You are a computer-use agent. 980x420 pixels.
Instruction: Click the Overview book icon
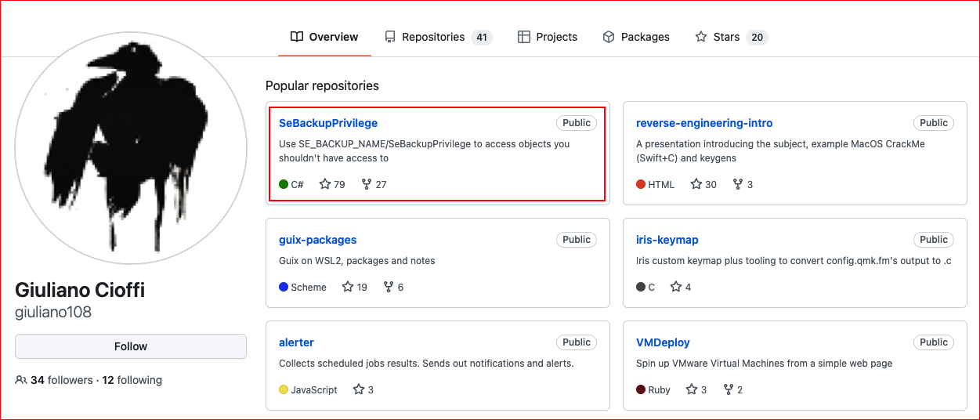(296, 37)
